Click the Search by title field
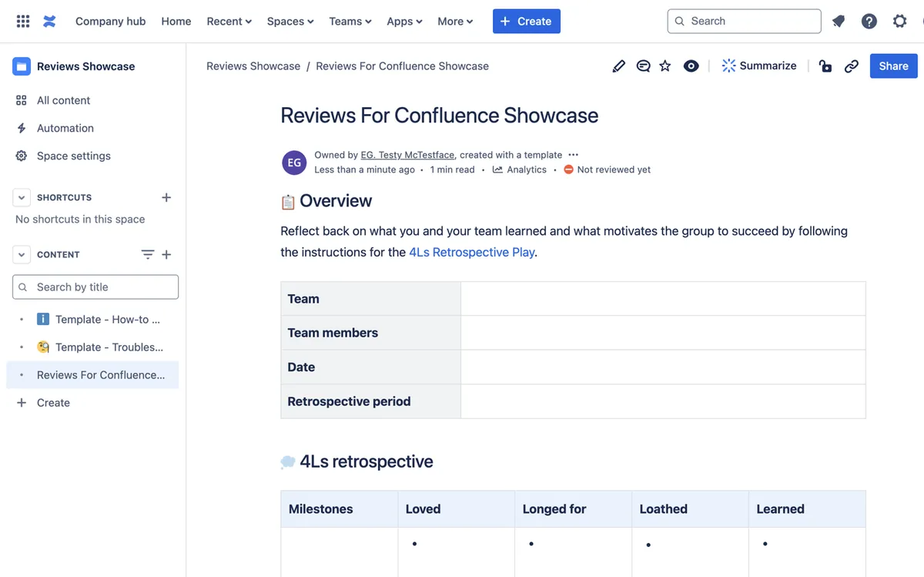The height and width of the screenshot is (577, 924). point(95,287)
